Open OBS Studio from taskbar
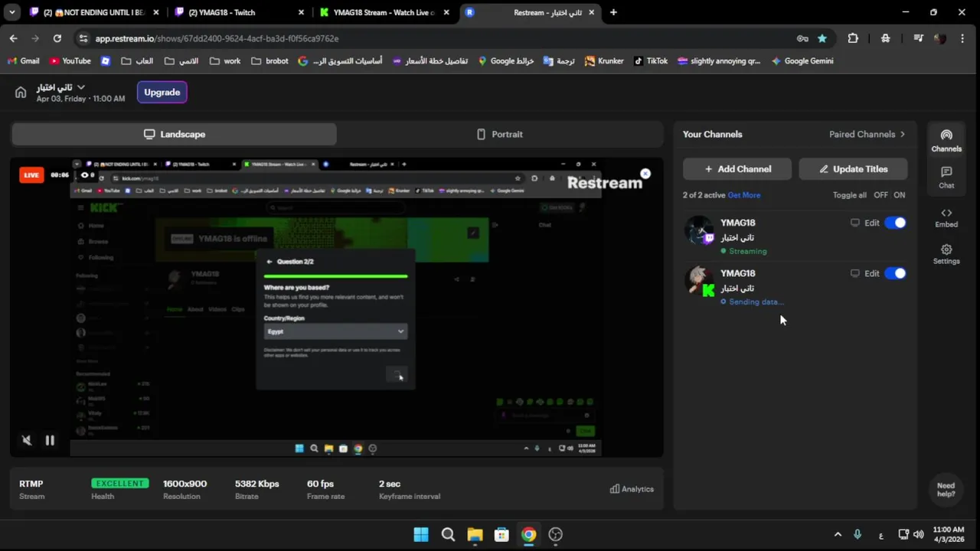This screenshot has width=980, height=551. (556, 535)
